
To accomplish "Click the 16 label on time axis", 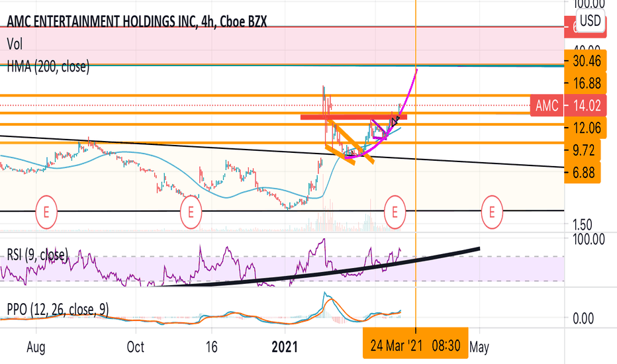I will 211,347.
